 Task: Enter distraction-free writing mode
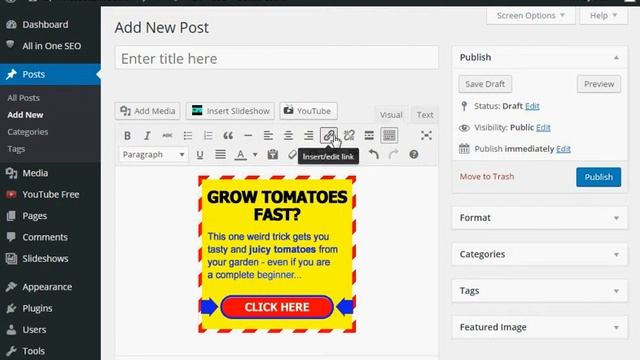426,136
